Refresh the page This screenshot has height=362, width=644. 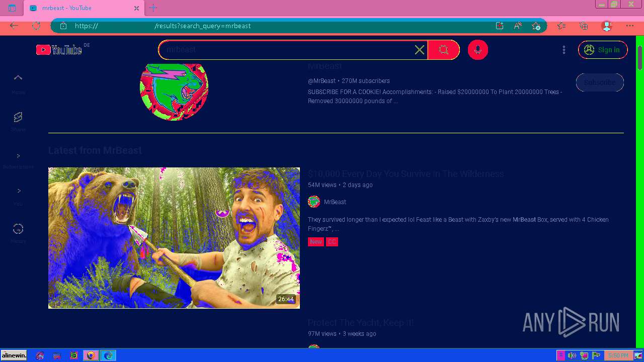pyautogui.click(x=36, y=26)
